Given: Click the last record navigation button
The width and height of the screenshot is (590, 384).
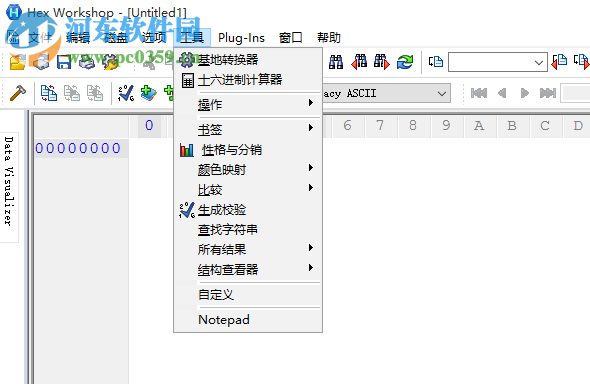Looking at the screenshot, I should point(548,93).
